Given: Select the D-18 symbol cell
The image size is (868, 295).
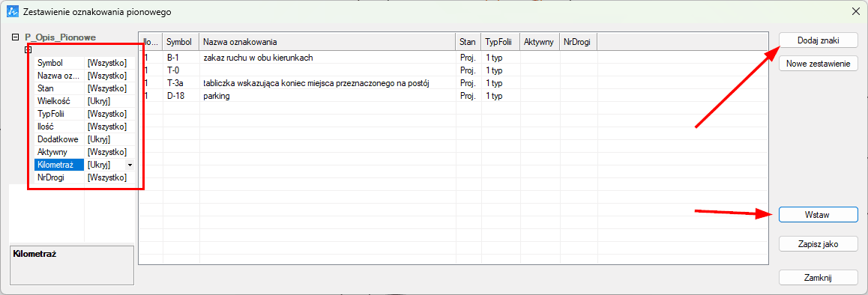Looking at the screenshot, I should click(181, 96).
